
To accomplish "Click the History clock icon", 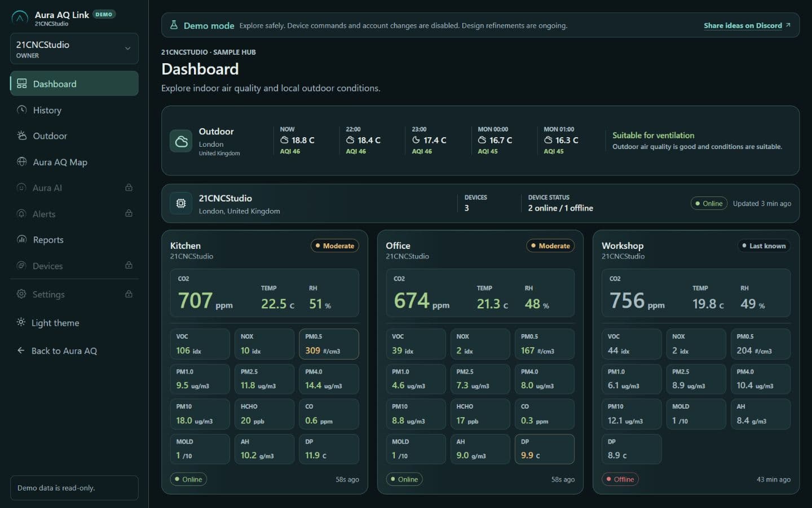I will 22,110.
